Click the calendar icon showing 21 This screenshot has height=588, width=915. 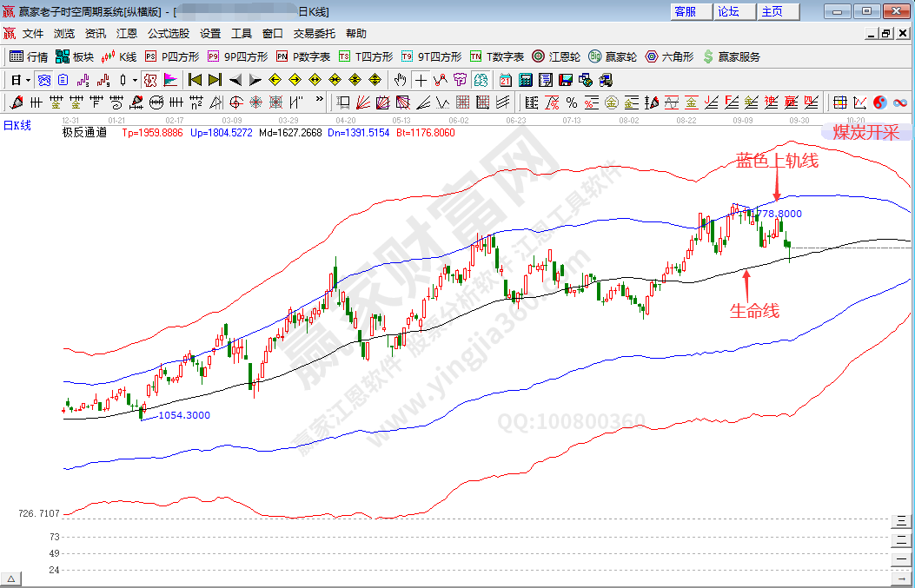[506, 80]
